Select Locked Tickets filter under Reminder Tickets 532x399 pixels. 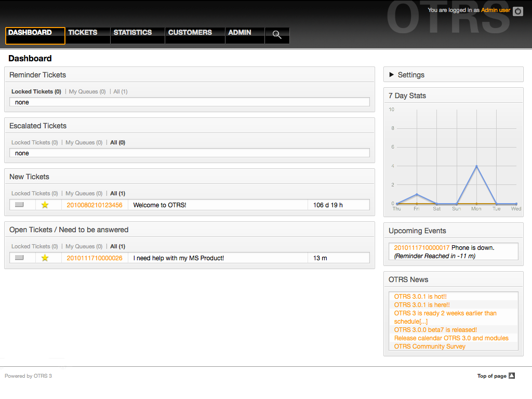(x=36, y=91)
